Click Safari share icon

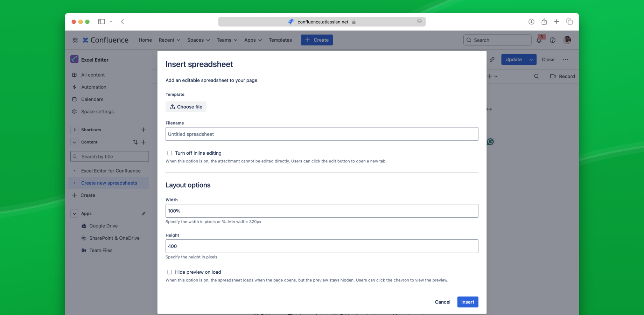(544, 22)
